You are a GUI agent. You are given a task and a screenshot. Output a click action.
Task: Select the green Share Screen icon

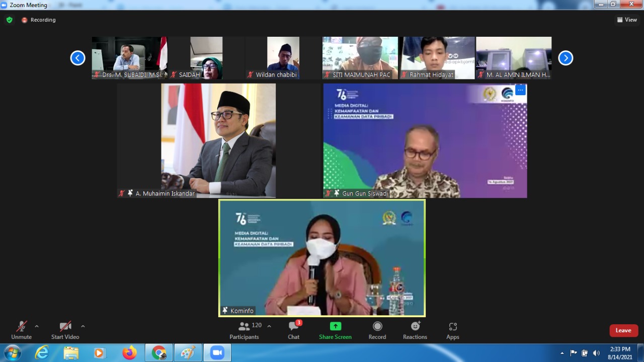tap(335, 326)
